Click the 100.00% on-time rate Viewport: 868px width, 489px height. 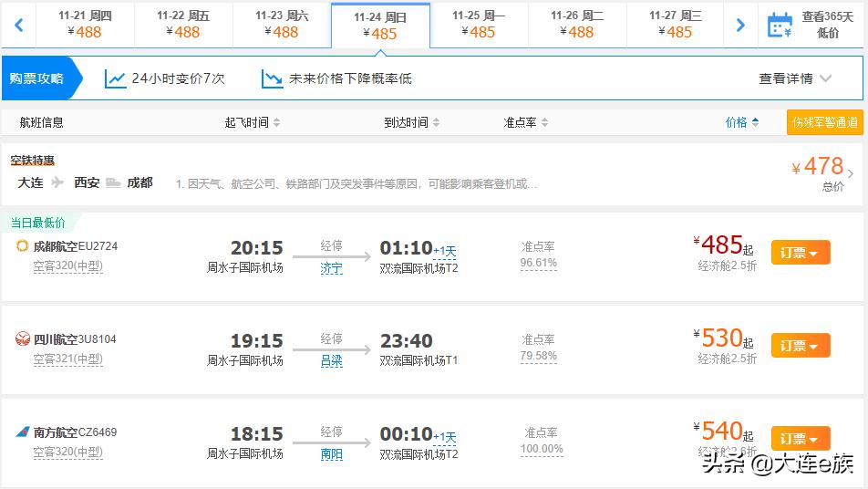coord(542,449)
